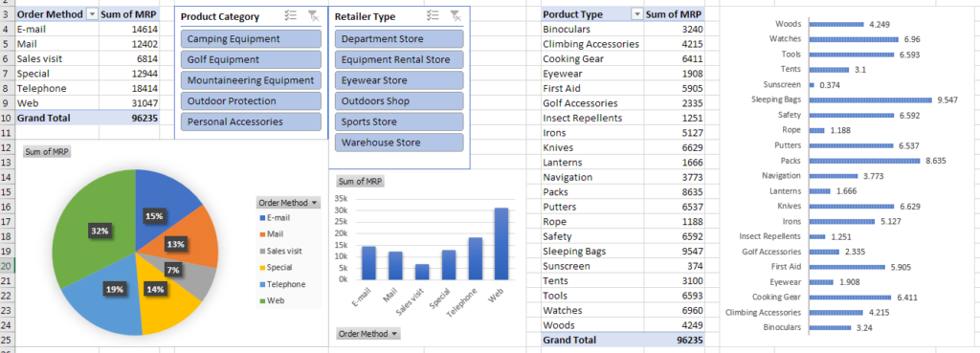This screenshot has height=353, width=980.
Task: Select Grand Total 96235 in Order Method table
Action: point(129,118)
